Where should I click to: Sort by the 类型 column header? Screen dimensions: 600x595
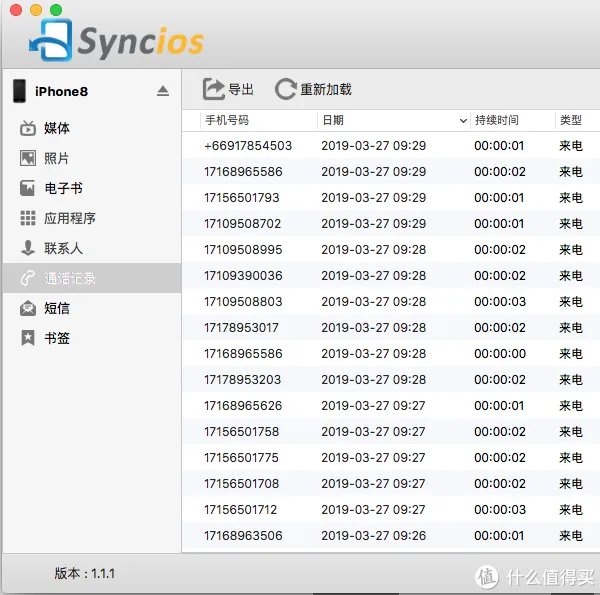(571, 120)
